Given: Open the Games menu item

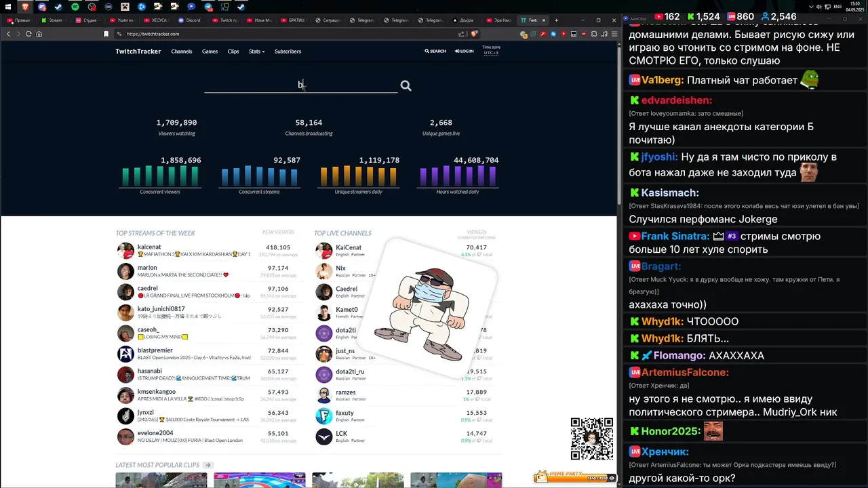Looking at the screenshot, I should click(x=210, y=52).
